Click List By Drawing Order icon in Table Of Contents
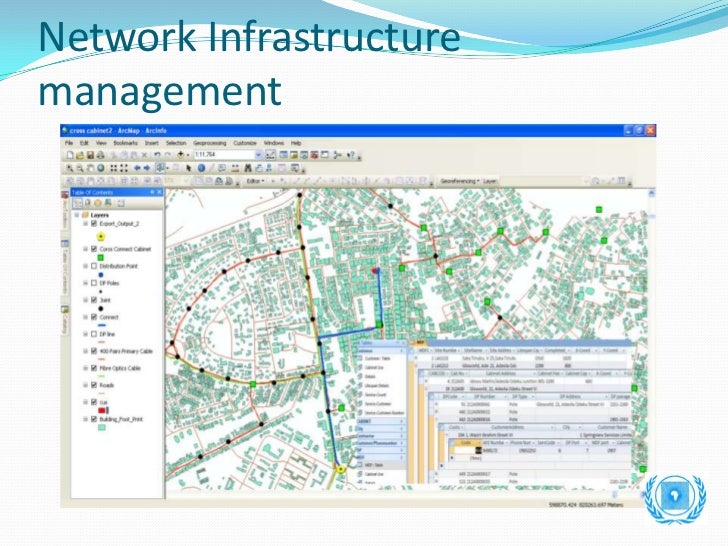The image size is (728, 546). coord(78,203)
